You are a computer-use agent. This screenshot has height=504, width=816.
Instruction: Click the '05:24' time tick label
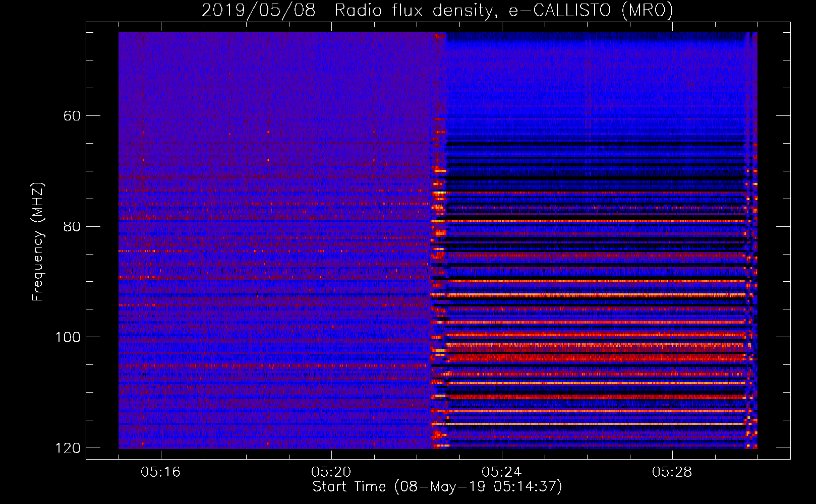(x=502, y=472)
